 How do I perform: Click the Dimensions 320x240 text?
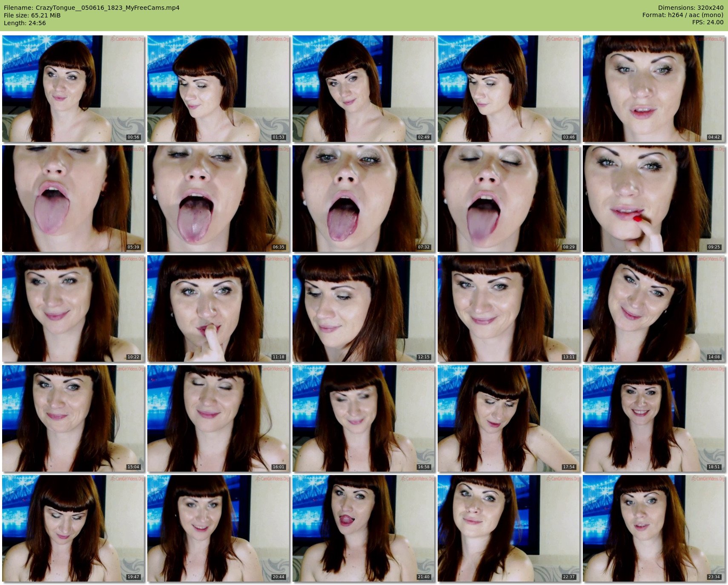(x=691, y=8)
